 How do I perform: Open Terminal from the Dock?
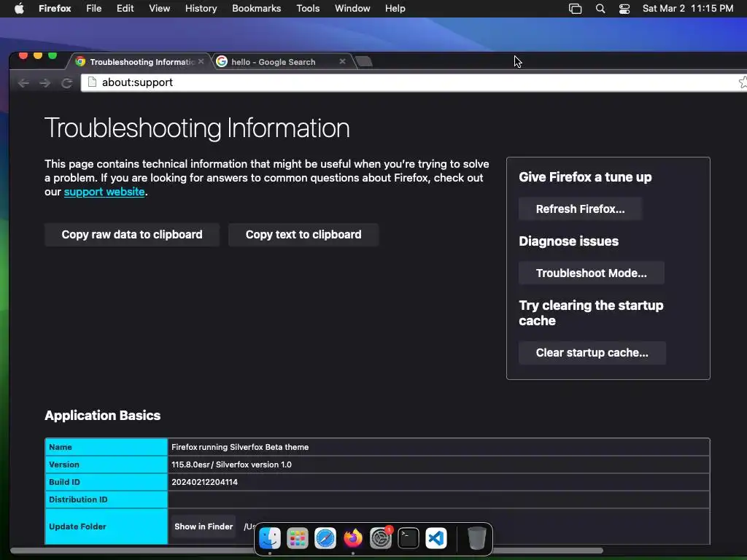409,539
